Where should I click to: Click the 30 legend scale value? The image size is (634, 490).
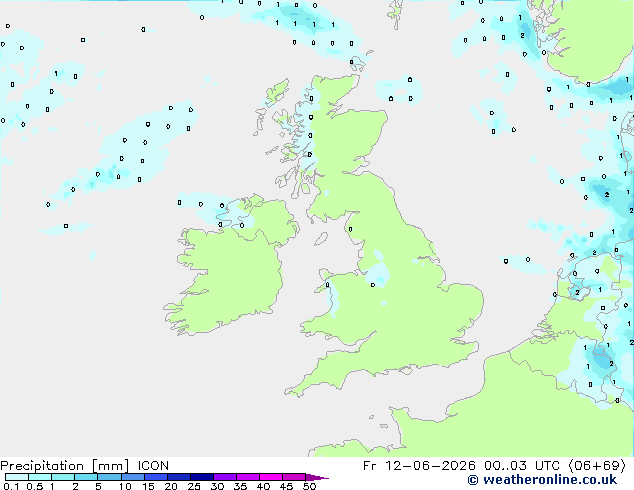217,486
